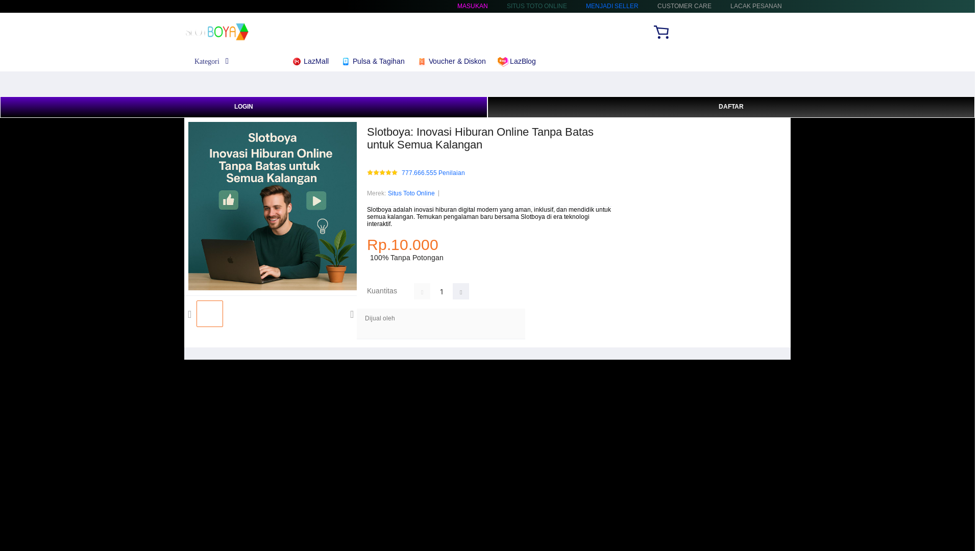Open the LazMall link
Image resolution: width=980 pixels, height=551 pixels.
pos(316,61)
